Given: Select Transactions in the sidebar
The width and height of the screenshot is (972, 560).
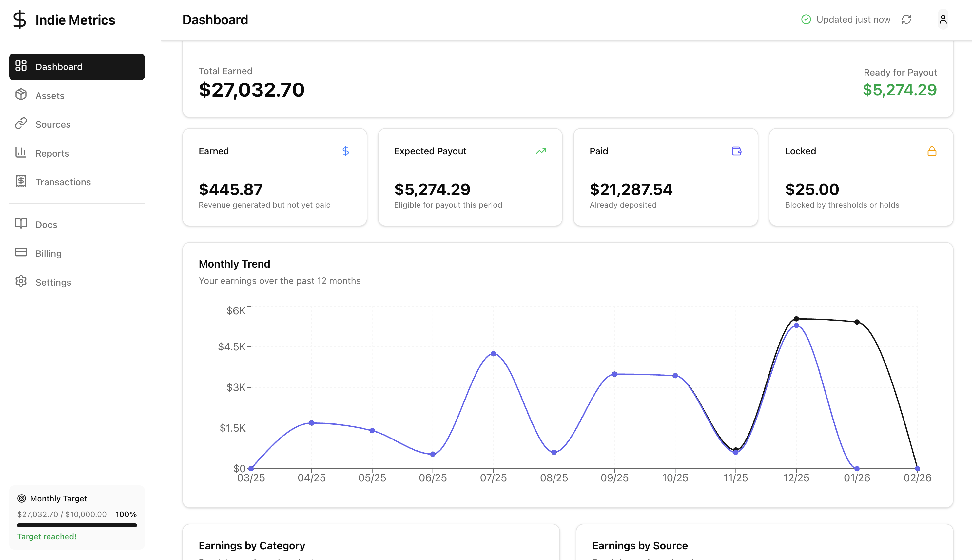Looking at the screenshot, I should (63, 181).
